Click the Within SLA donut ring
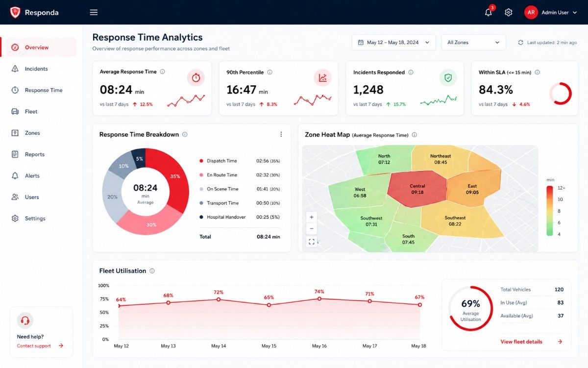Viewport: 588px width, 368px height. 561,93
